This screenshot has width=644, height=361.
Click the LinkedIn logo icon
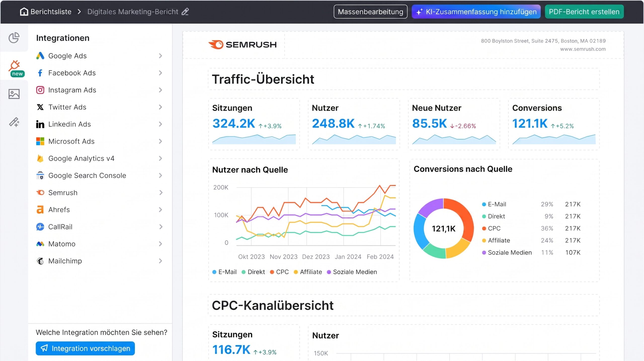(x=40, y=124)
